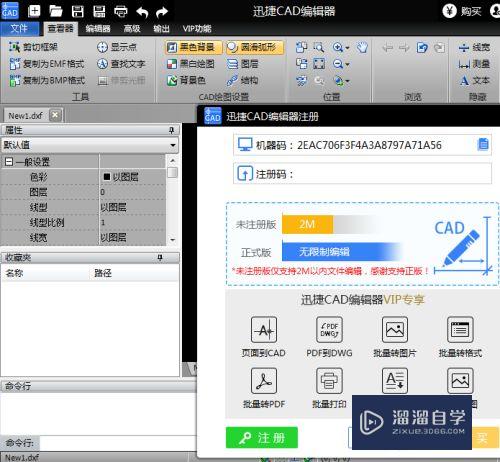Create a new file from the title bar
The width and height of the screenshot is (500, 462).
[34, 11]
